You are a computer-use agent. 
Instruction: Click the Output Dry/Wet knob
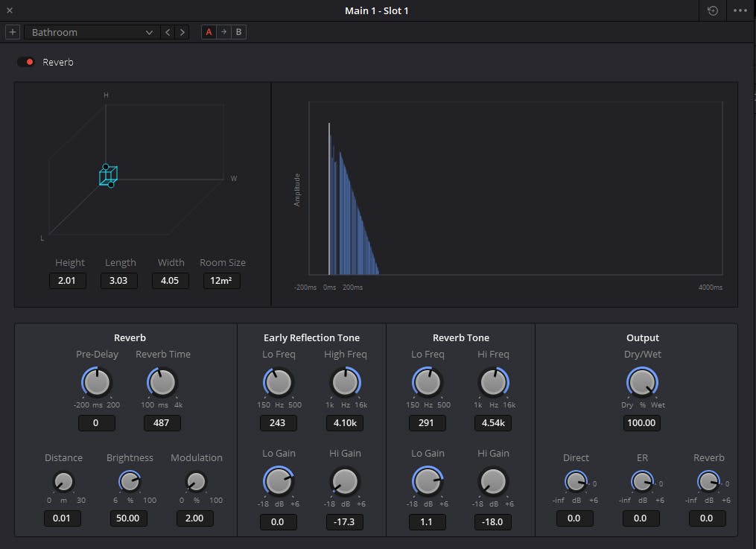642,383
